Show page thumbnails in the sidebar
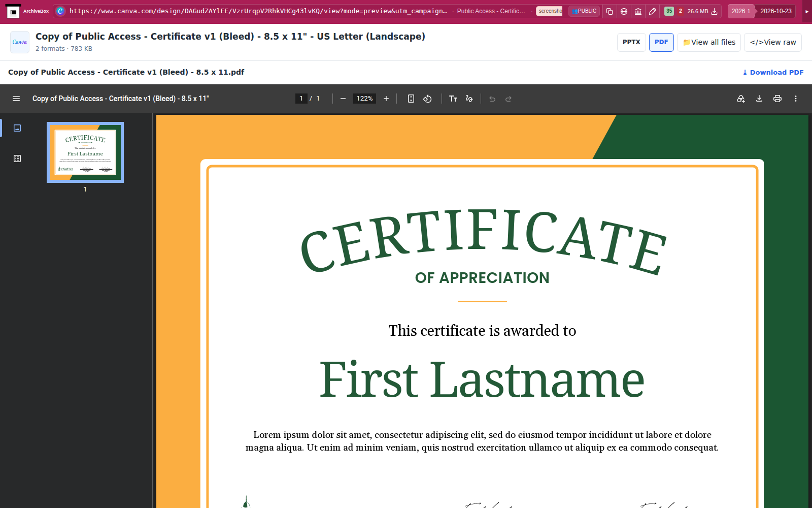Viewport: 812px width, 508px height. 17,128
